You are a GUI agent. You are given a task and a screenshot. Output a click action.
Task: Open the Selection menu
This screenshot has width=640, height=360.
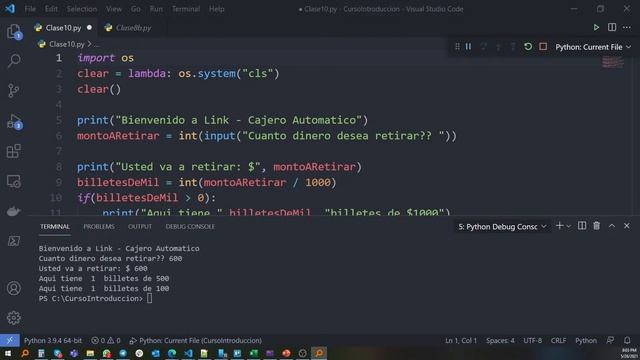click(x=82, y=9)
